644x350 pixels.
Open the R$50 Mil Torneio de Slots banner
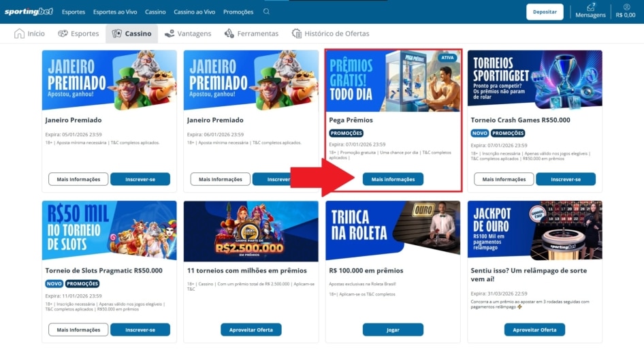109,230
